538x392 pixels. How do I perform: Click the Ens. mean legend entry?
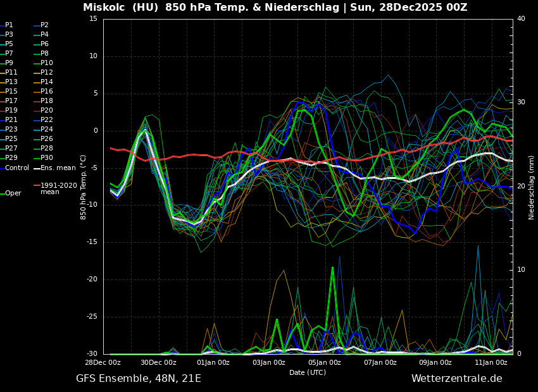[58, 168]
